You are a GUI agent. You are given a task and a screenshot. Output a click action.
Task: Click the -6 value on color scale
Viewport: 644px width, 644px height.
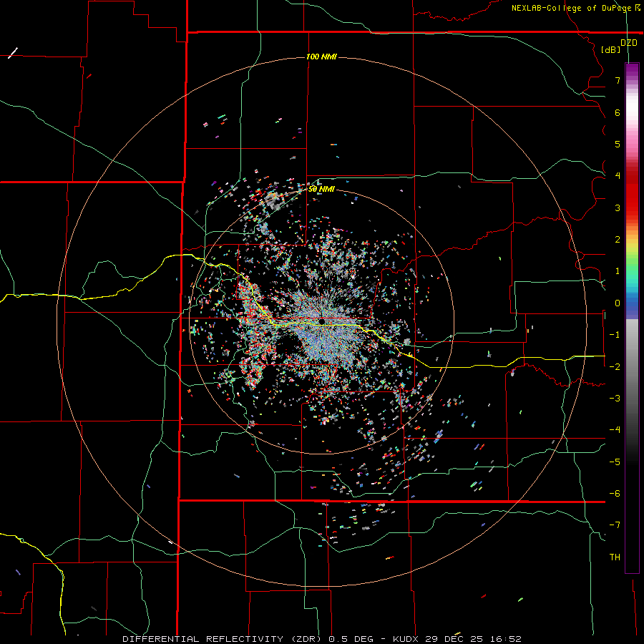tap(615, 494)
